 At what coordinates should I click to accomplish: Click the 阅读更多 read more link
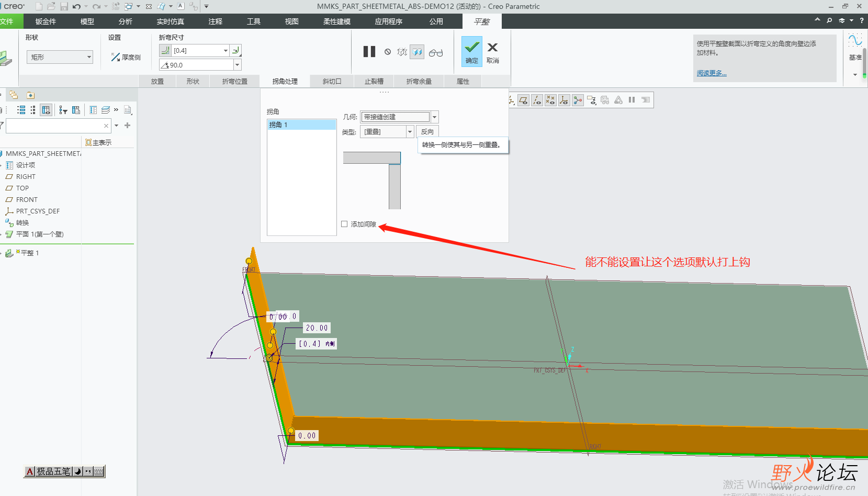(712, 73)
